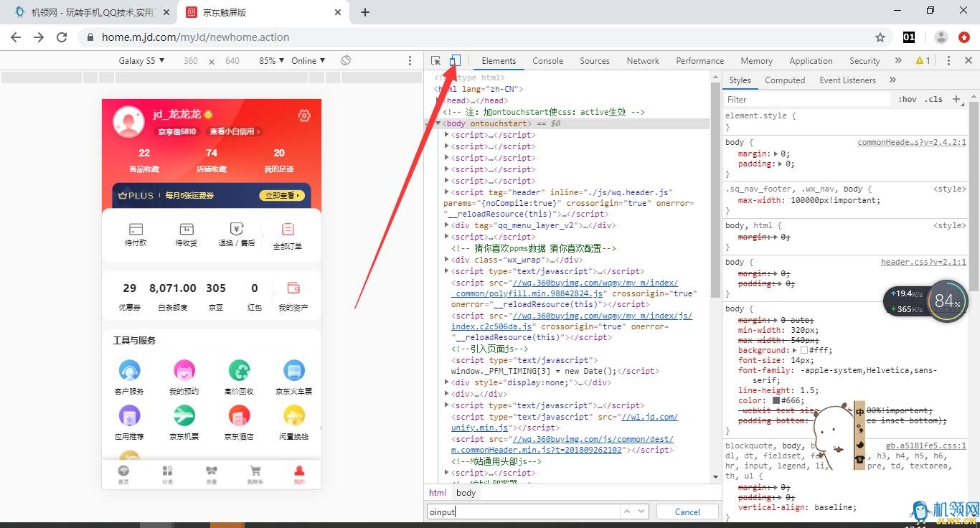
Task: Click the DOM search input field
Action: pyautogui.click(x=523, y=511)
